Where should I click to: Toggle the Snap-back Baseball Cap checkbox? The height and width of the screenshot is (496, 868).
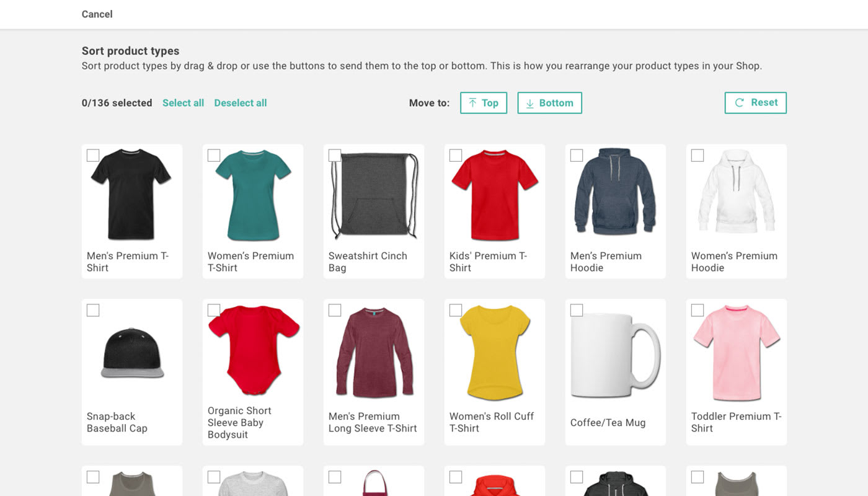[93, 310]
